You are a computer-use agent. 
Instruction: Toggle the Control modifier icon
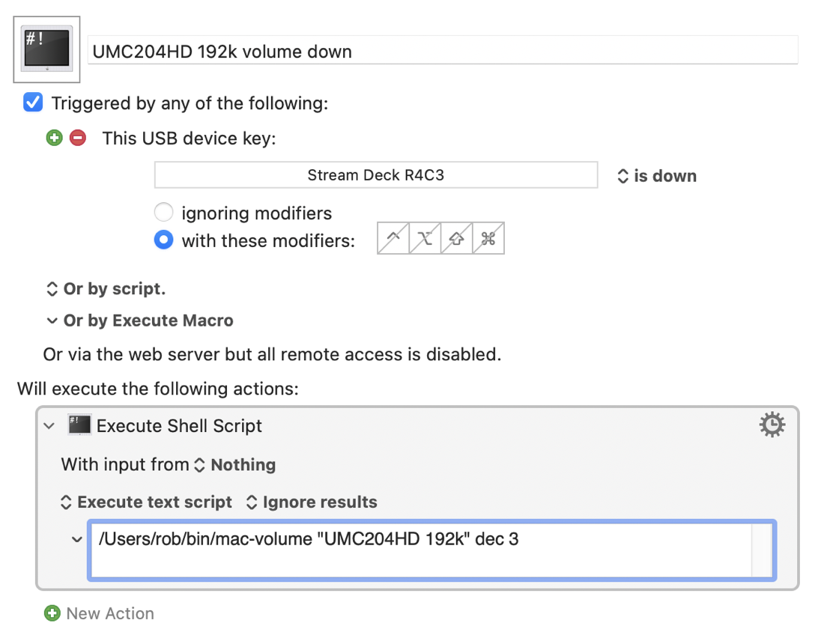tap(393, 239)
